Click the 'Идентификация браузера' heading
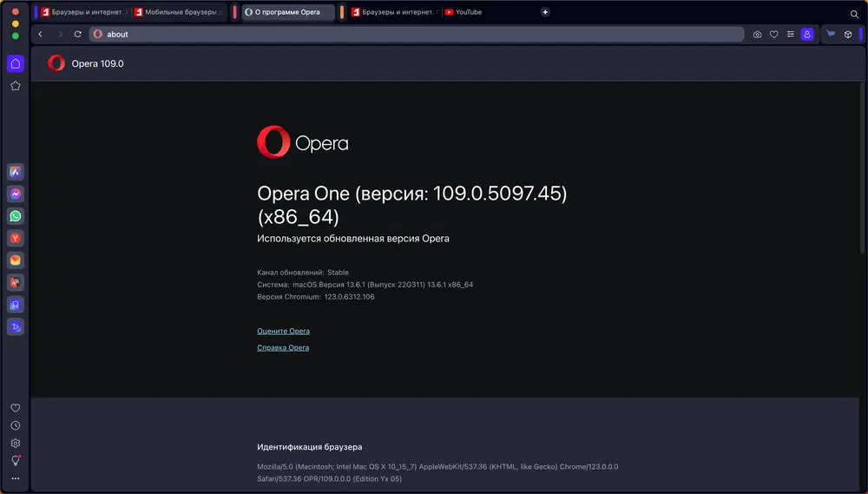 point(310,447)
